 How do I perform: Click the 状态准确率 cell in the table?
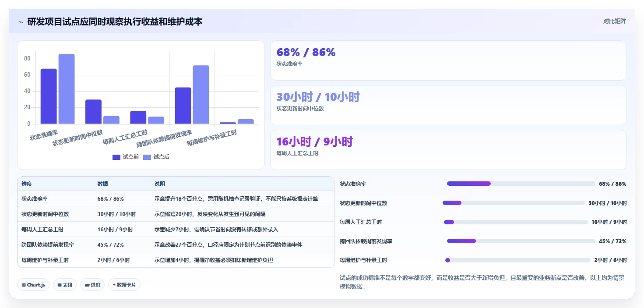35,199
